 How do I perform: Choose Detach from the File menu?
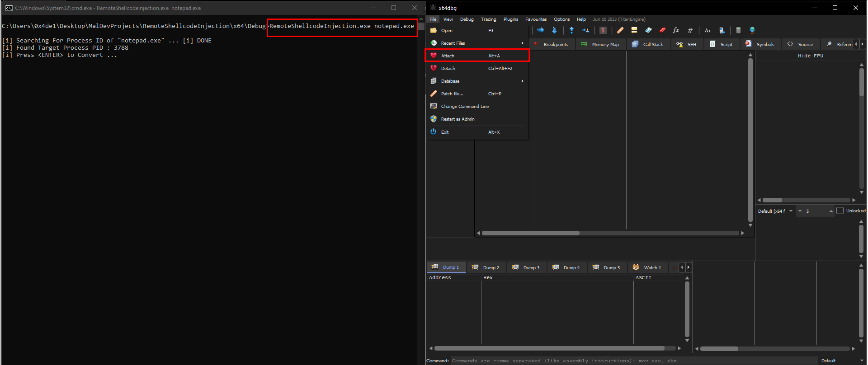point(477,68)
